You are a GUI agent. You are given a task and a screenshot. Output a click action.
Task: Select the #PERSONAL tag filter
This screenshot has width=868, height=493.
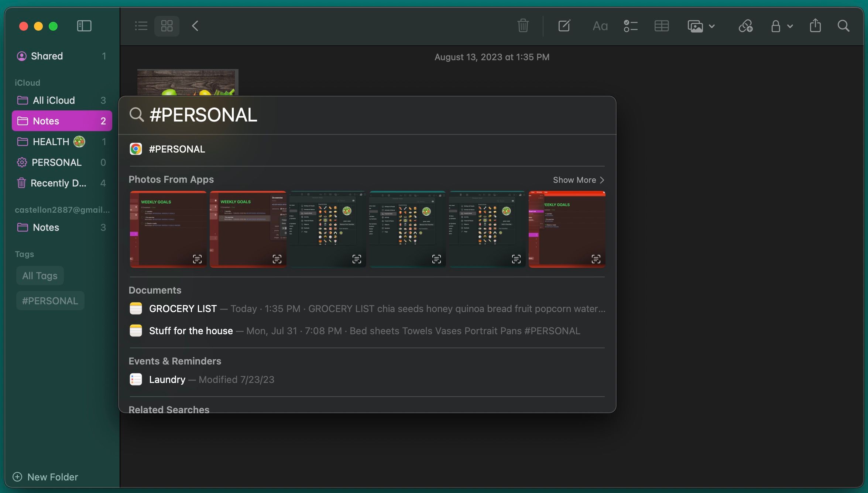[x=50, y=300]
